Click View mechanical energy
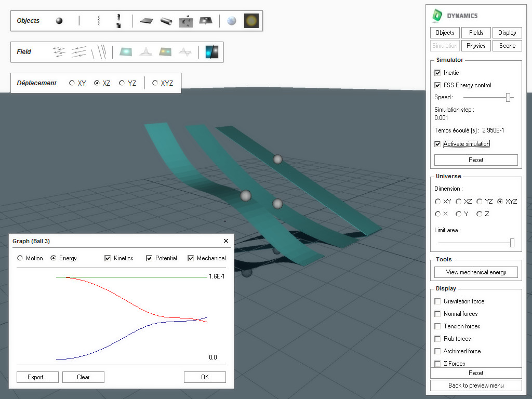This screenshot has width=532, height=399. [475, 272]
